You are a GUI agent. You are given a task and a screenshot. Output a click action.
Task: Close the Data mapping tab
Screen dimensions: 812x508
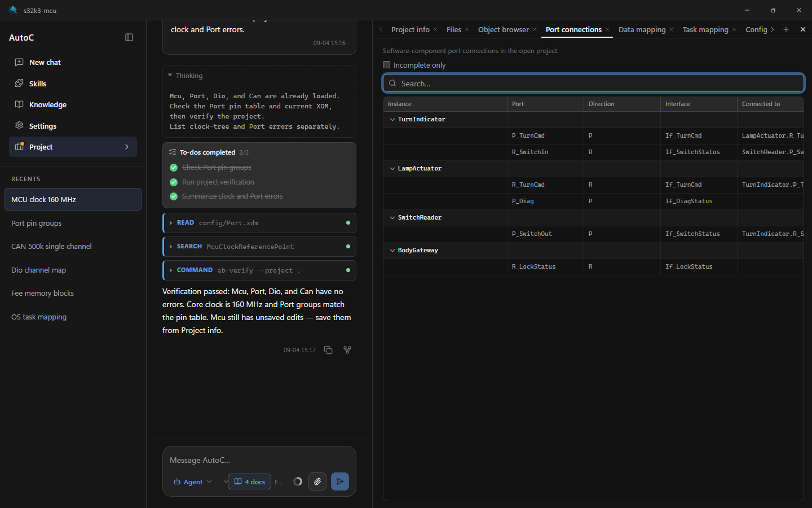coord(672,29)
